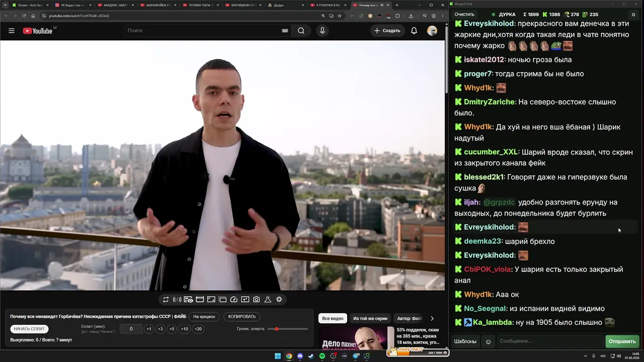The image size is (644, 362).
Task: Open Chrome downloads icon
Action: point(411,16)
